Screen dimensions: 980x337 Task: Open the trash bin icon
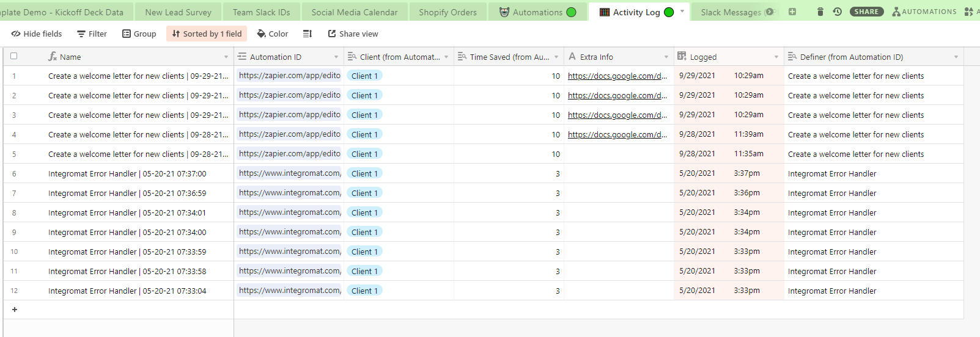tap(820, 12)
